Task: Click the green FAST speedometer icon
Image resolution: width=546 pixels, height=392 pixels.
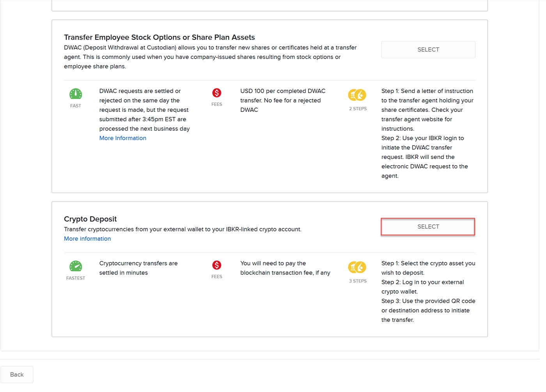Action: [76, 94]
